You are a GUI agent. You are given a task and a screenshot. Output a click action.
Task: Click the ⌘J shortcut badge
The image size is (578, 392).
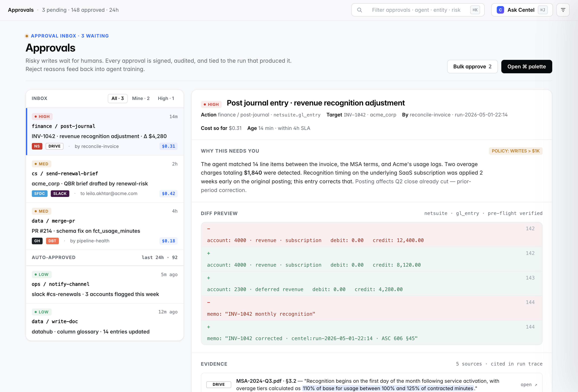click(x=542, y=10)
